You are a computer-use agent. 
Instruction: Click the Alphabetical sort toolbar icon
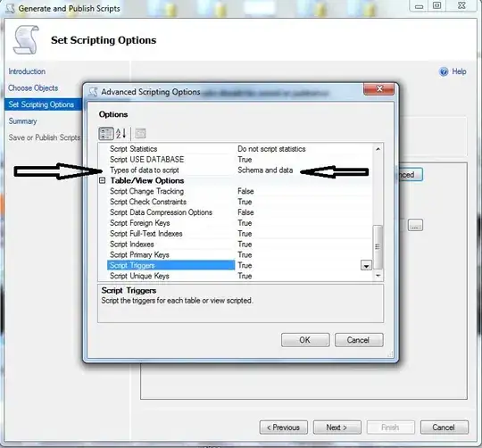tap(121, 134)
